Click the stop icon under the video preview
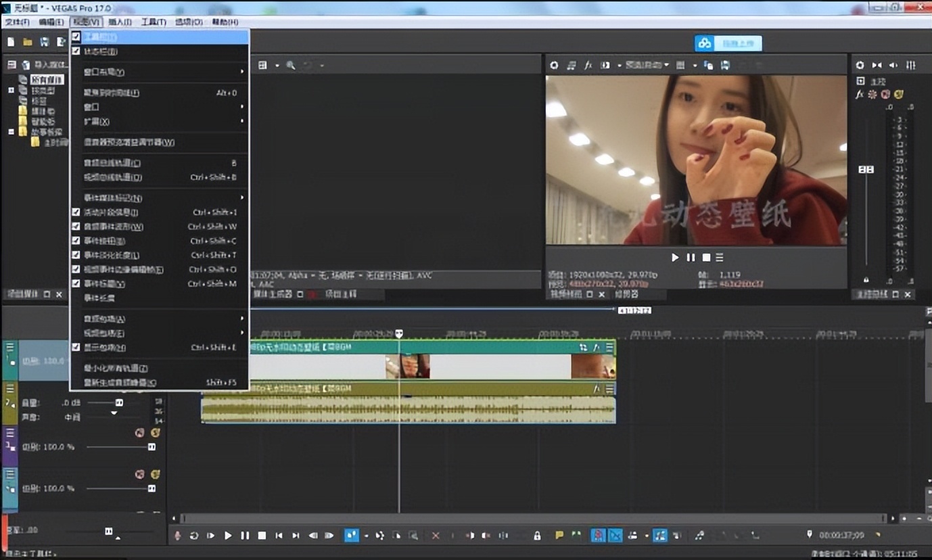This screenshot has height=560, width=932. pyautogui.click(x=703, y=257)
